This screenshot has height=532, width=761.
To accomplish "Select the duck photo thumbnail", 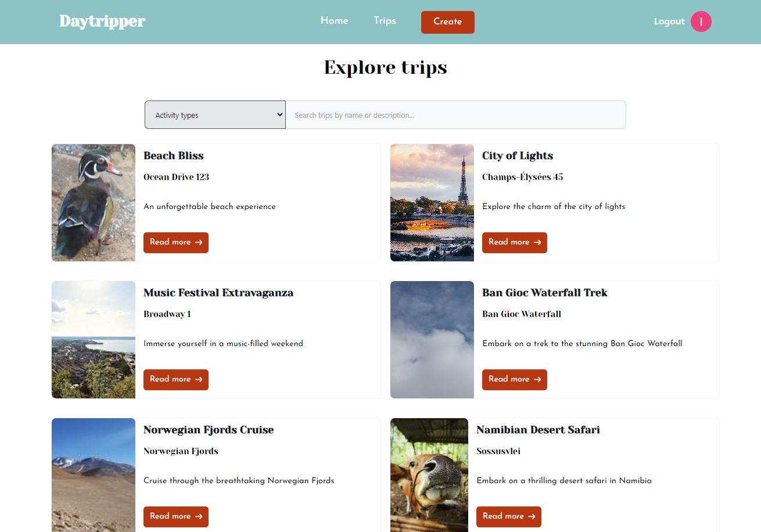I will 94,203.
